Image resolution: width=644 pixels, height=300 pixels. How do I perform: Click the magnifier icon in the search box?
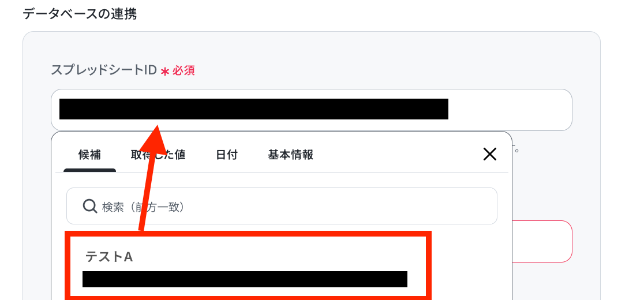point(89,206)
